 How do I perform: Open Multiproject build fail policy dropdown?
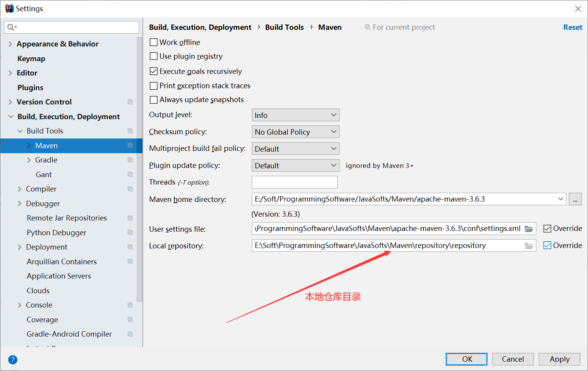295,149
